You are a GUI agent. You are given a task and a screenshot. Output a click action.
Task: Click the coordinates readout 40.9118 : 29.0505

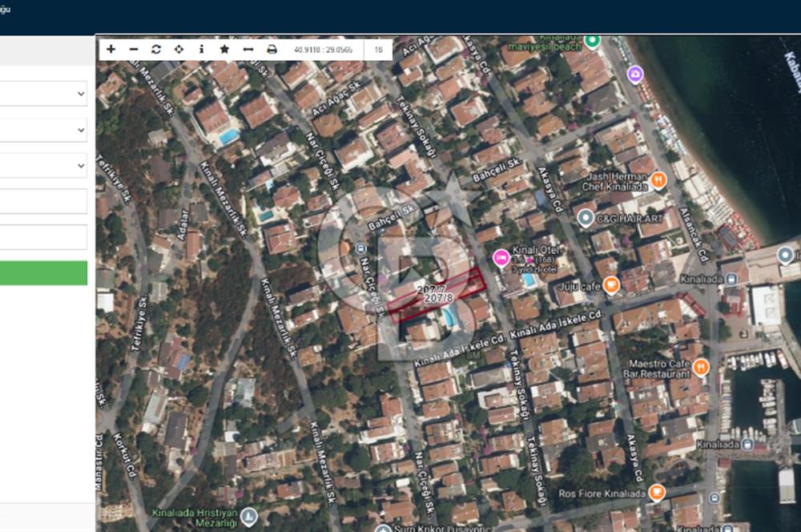323,50
